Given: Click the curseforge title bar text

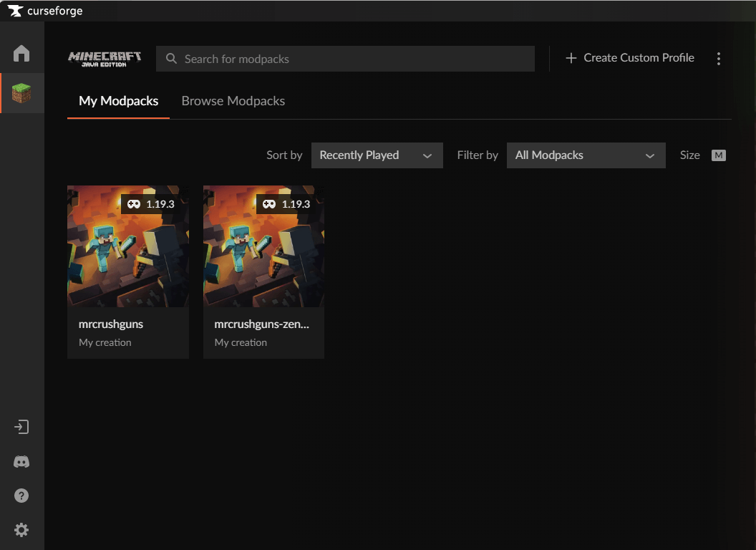Looking at the screenshot, I should [55, 11].
